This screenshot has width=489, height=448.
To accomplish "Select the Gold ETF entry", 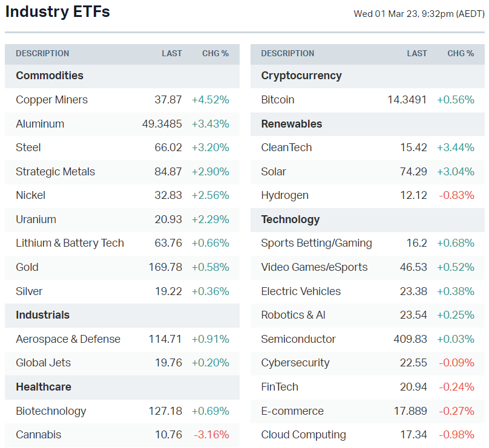I will (x=27, y=267).
